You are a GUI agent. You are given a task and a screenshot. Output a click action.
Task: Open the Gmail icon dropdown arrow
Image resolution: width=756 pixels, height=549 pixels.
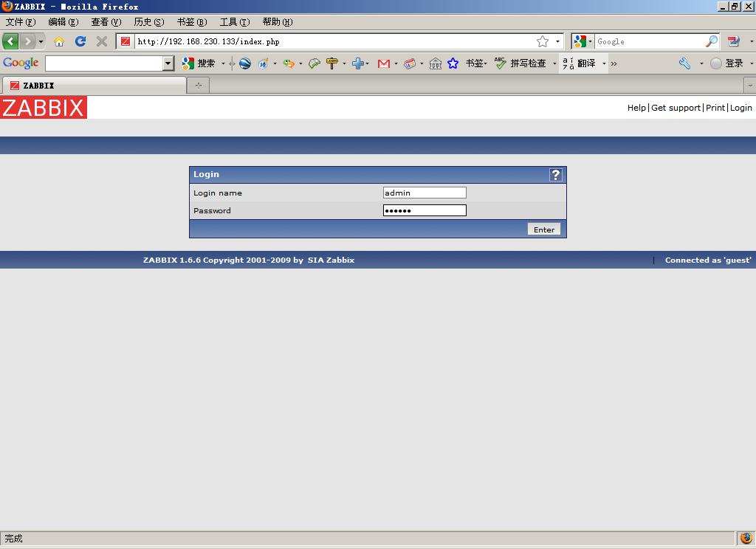point(396,63)
